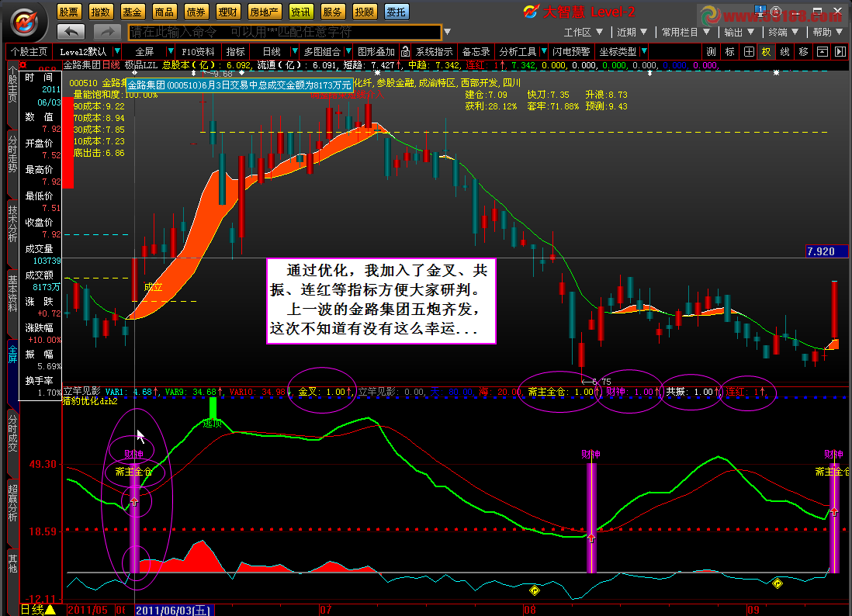
Task: Click the up-arrow signal on the 06/03 magenta bar
Action: tap(134, 501)
